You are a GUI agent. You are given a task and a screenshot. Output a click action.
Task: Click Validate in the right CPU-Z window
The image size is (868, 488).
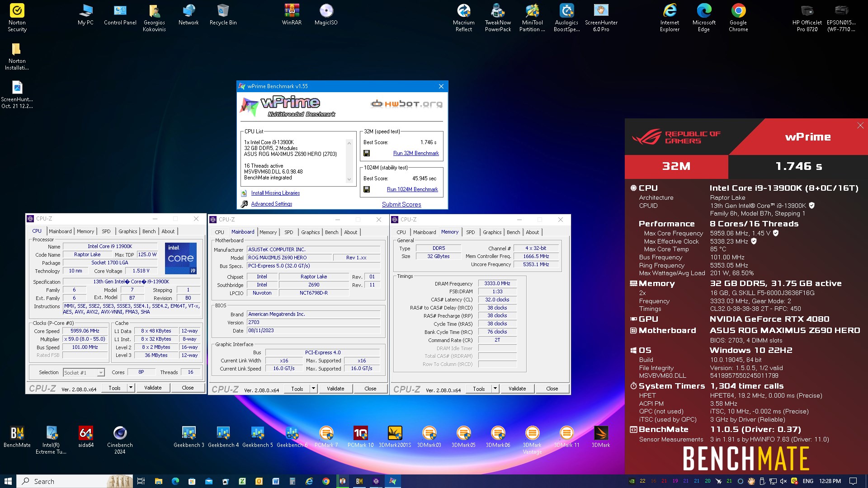[517, 389]
